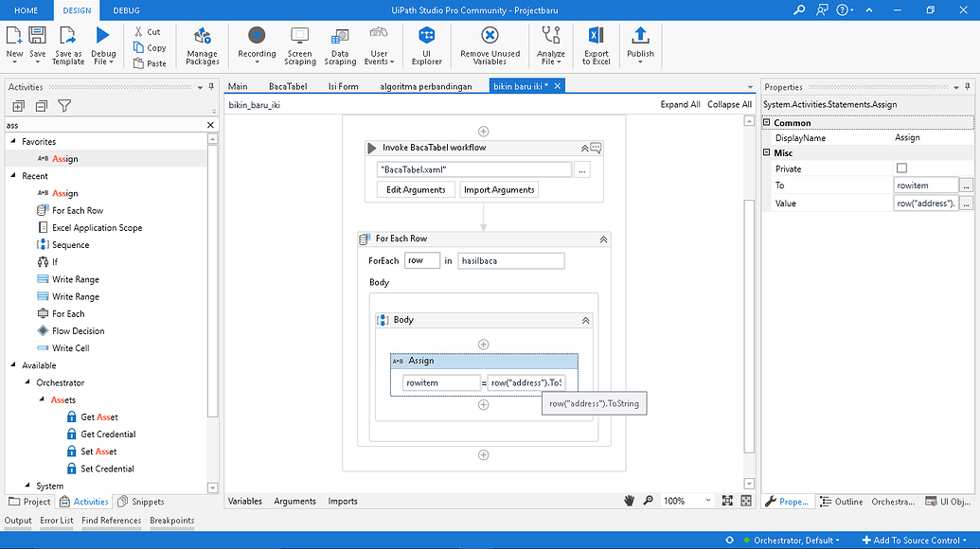Screen dimensions: 980x549
Task: Browse for workflow file ellipsis button
Action: 582,169
